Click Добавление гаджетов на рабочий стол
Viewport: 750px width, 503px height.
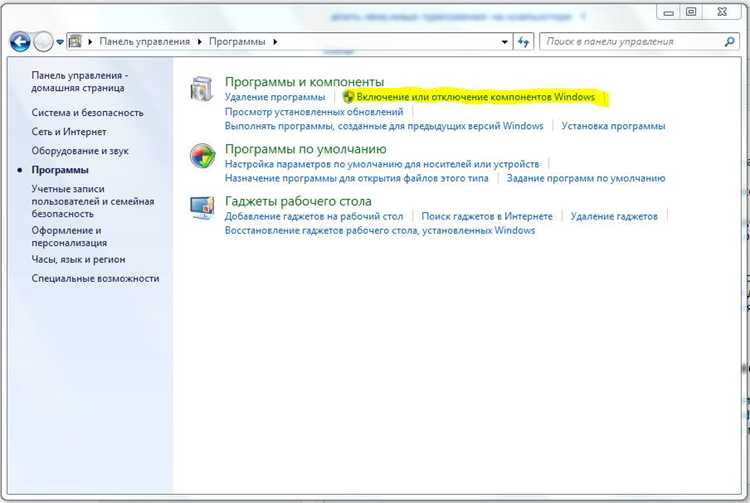314,217
